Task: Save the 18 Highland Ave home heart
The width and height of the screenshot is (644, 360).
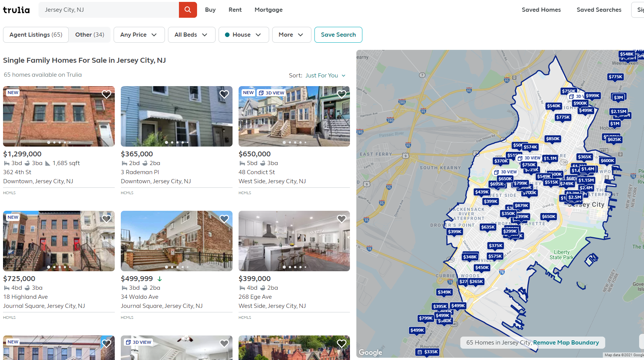Action: click(106, 219)
